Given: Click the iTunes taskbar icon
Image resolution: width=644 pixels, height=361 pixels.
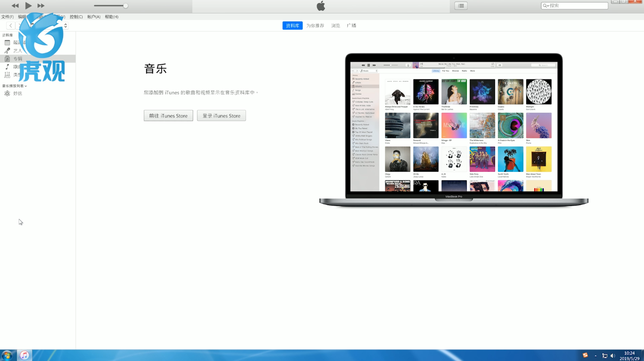Looking at the screenshot, I should pyautogui.click(x=25, y=355).
